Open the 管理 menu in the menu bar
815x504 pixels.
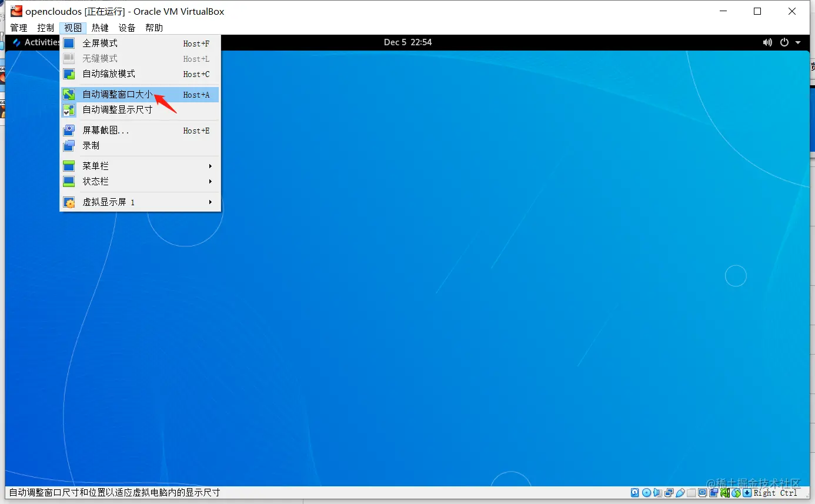[19, 28]
